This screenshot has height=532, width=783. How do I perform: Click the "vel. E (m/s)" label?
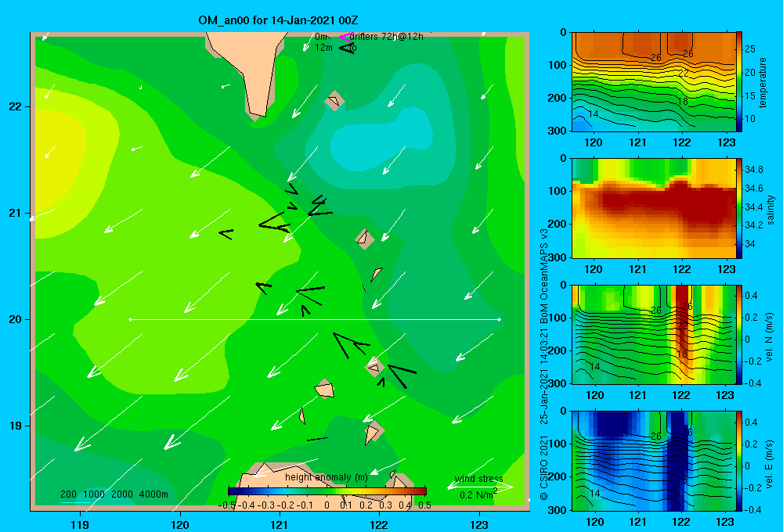pos(769,463)
